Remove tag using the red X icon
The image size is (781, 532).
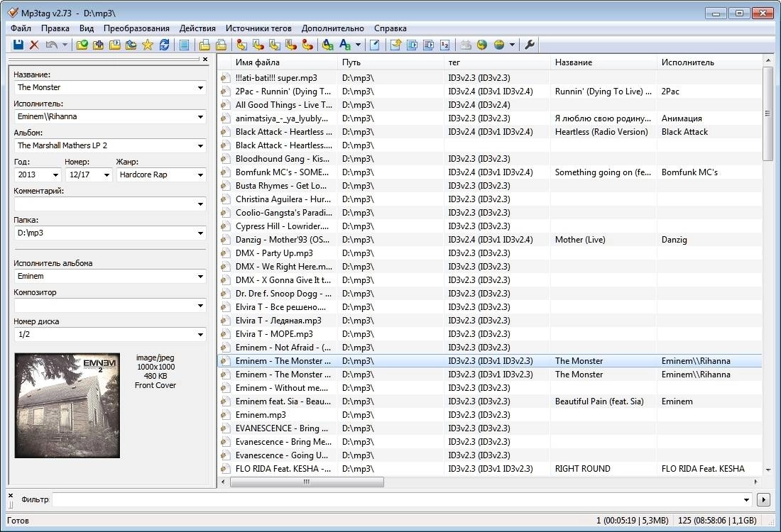tap(34, 45)
